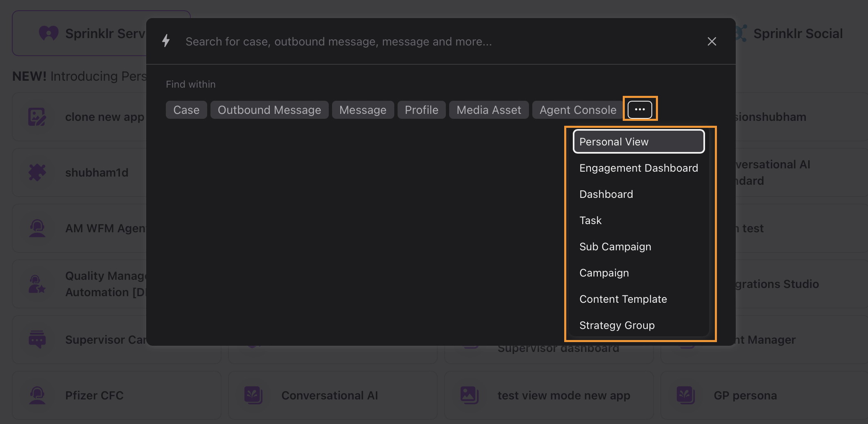The width and height of the screenshot is (868, 424).
Task: Click the Sprinklr Service heart icon
Action: pyautogui.click(x=49, y=33)
